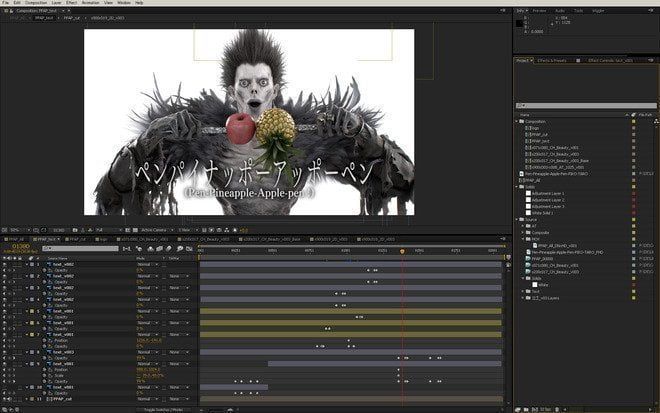The width and height of the screenshot is (660, 413).
Task: Click Toggle Switches / Modes button
Action: tap(163, 410)
